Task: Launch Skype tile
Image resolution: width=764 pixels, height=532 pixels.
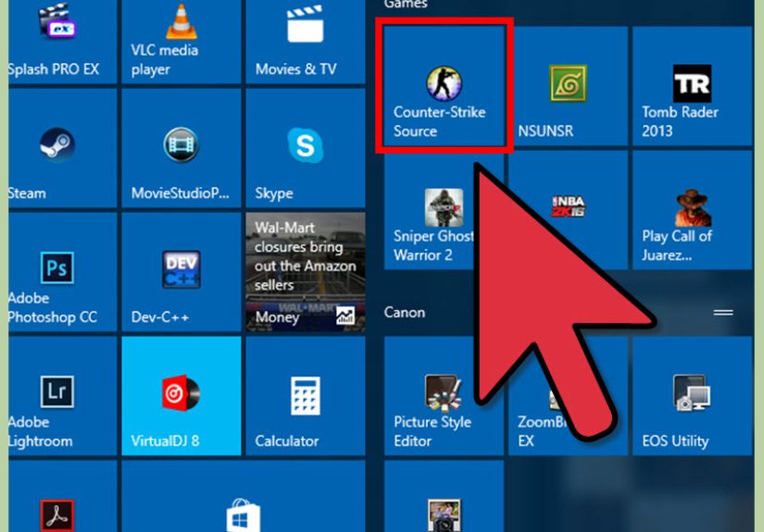Action: pyautogui.click(x=306, y=148)
